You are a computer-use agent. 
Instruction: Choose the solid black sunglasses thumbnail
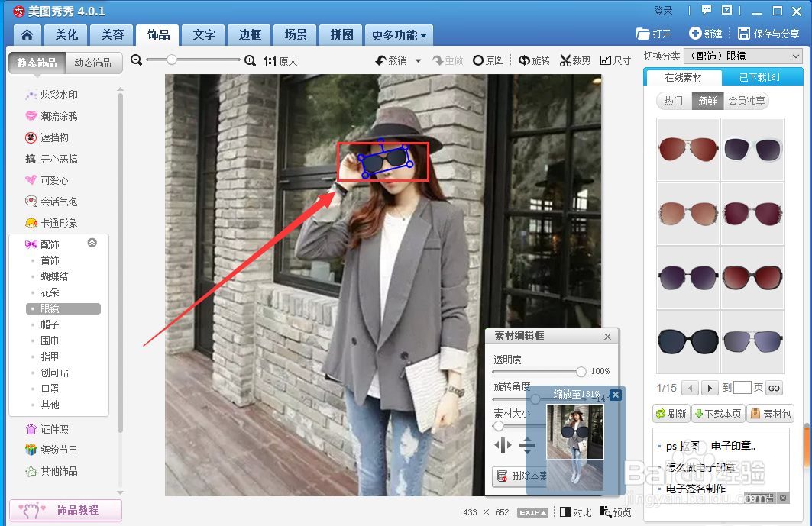tap(688, 342)
